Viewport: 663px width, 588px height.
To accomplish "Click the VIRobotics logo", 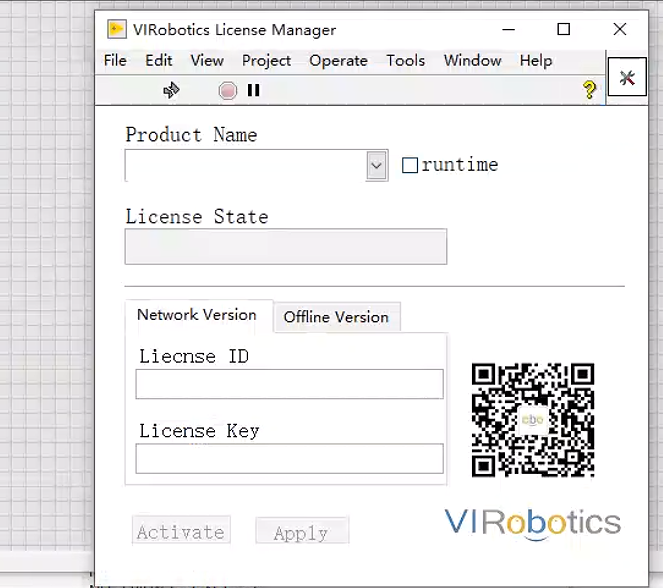I will click(533, 522).
